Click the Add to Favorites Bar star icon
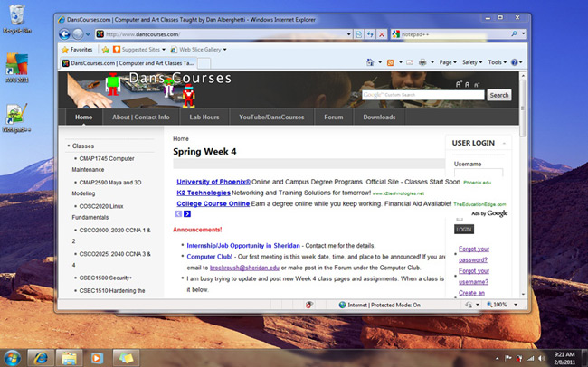 coord(106,50)
